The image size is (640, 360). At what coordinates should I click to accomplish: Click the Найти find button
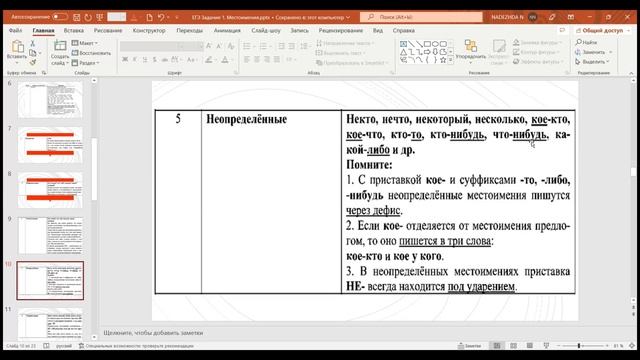pos(587,42)
